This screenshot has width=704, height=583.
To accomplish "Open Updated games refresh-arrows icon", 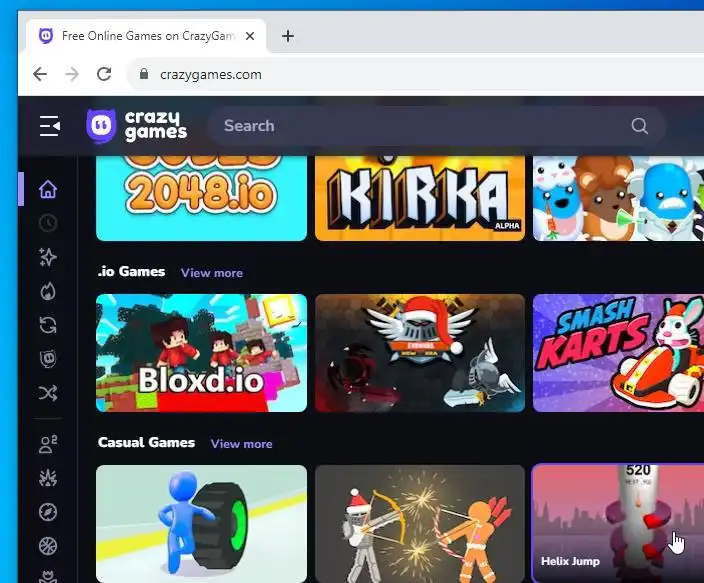I will click(48, 325).
